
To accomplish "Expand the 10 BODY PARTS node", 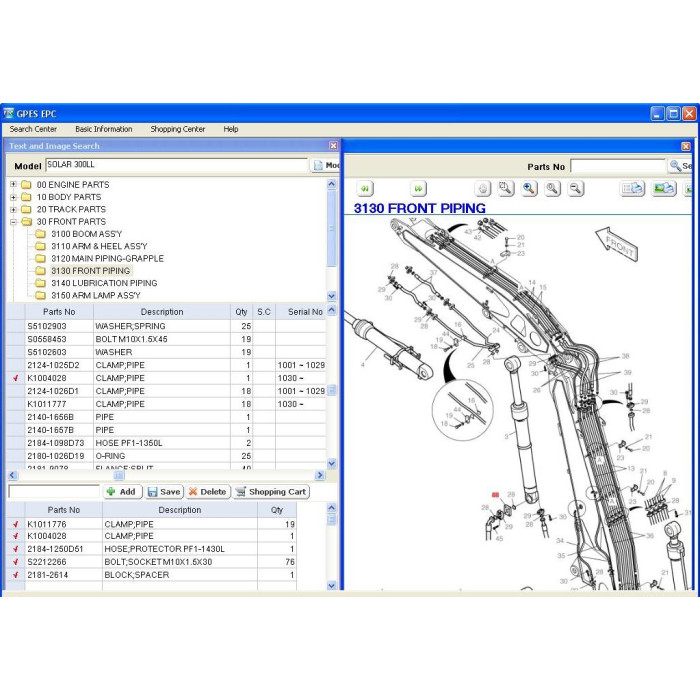I will [13, 197].
